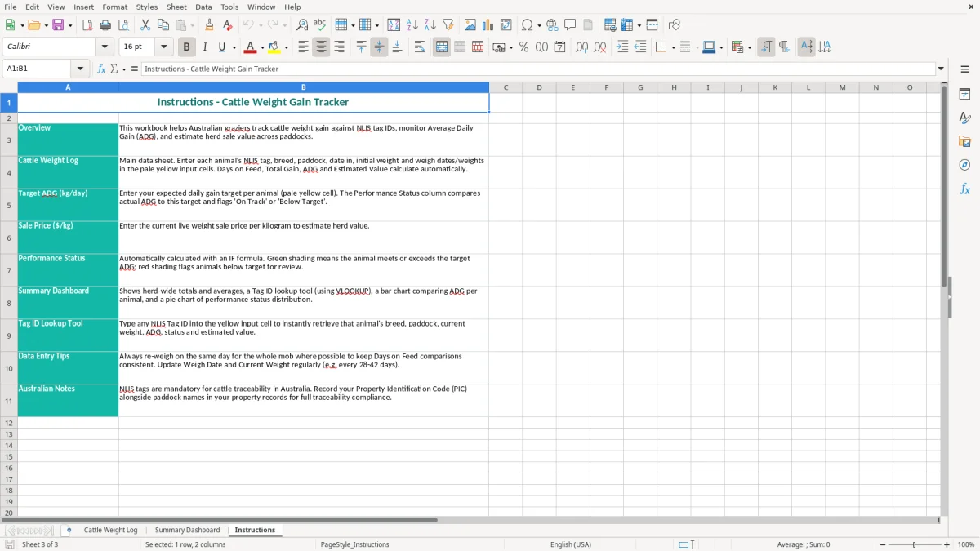Insert a special character (Omega icon)
980x551 pixels.
click(x=527, y=25)
